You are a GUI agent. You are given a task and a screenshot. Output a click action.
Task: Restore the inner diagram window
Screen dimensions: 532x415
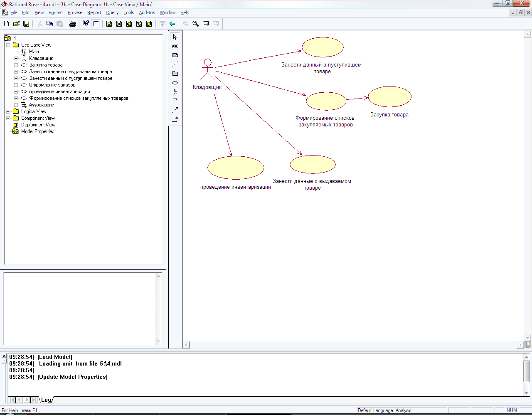(x=521, y=12)
